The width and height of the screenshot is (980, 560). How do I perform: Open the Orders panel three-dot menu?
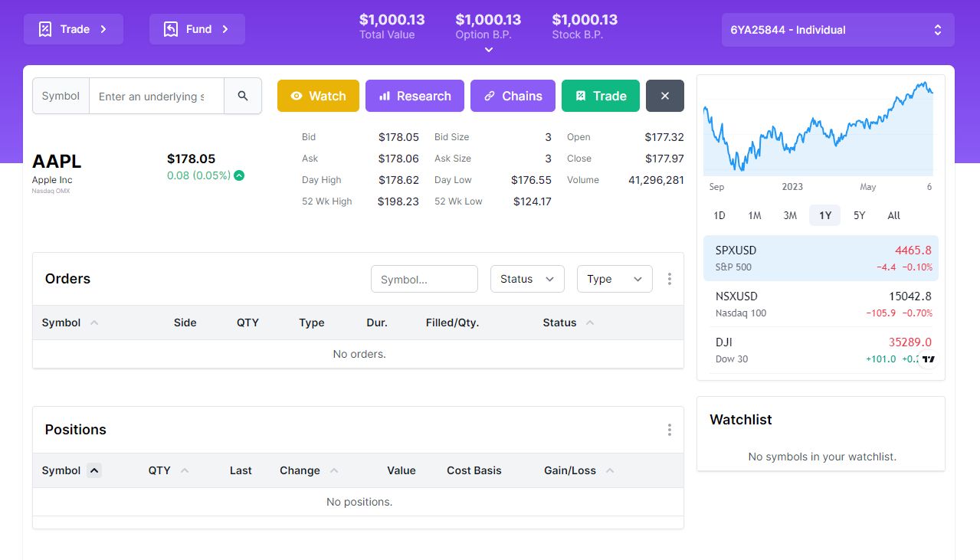point(669,279)
